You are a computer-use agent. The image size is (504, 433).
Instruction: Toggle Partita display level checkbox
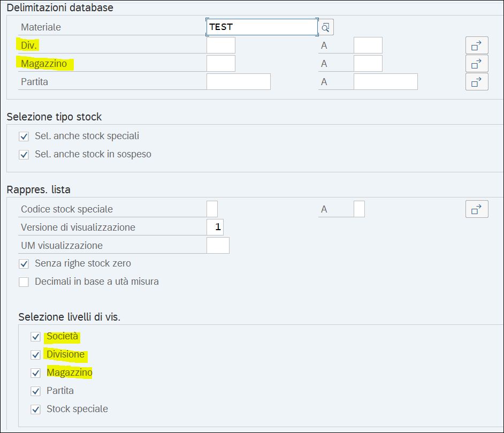[36, 391]
